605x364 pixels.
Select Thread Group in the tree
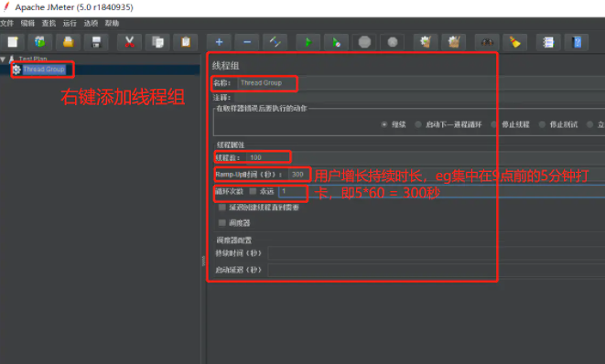coord(44,70)
